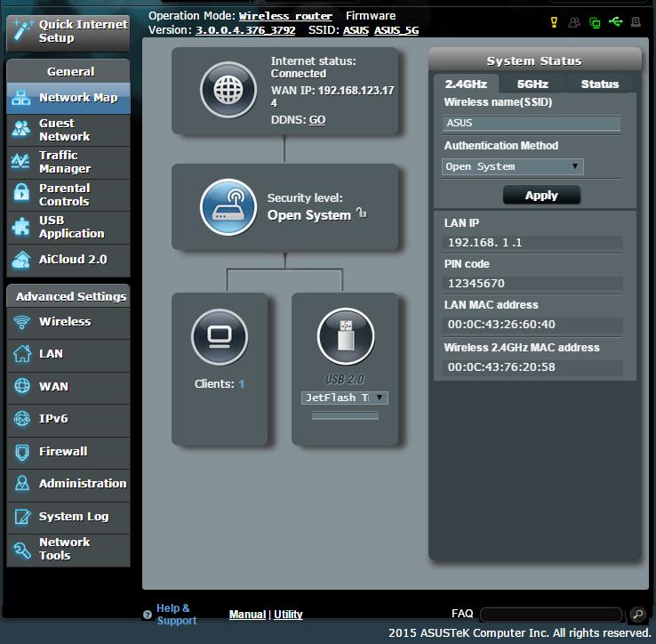
Task: Click the Apply button
Action: (x=541, y=195)
